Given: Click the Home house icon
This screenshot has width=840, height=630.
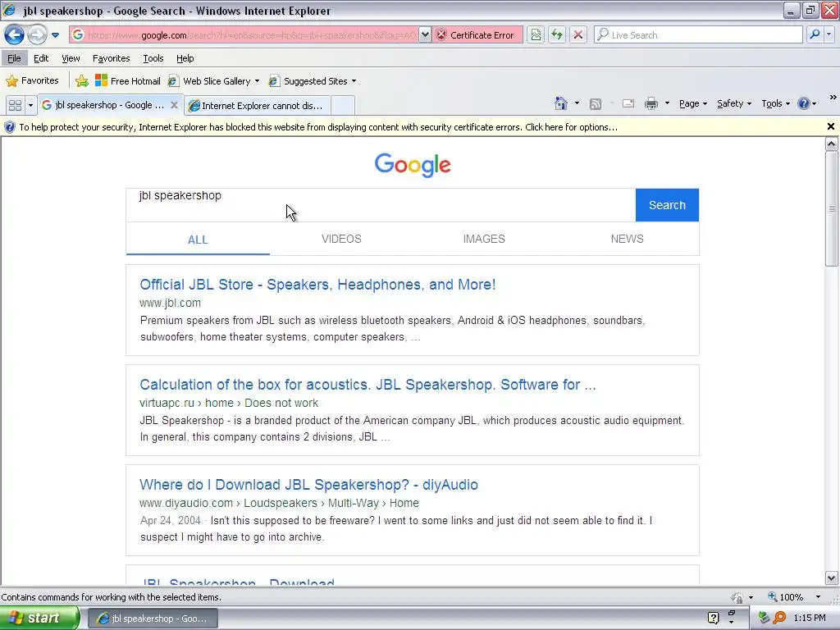Looking at the screenshot, I should (x=561, y=103).
